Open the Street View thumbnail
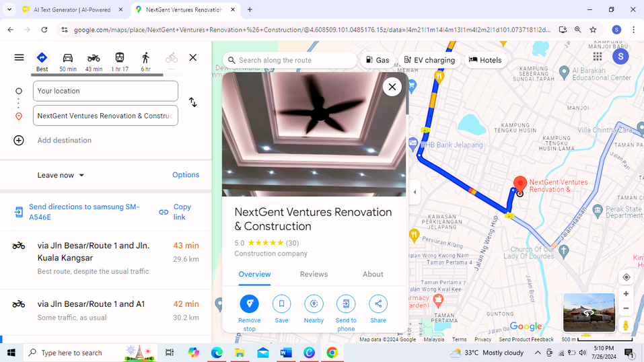644x362 pixels. [589, 312]
